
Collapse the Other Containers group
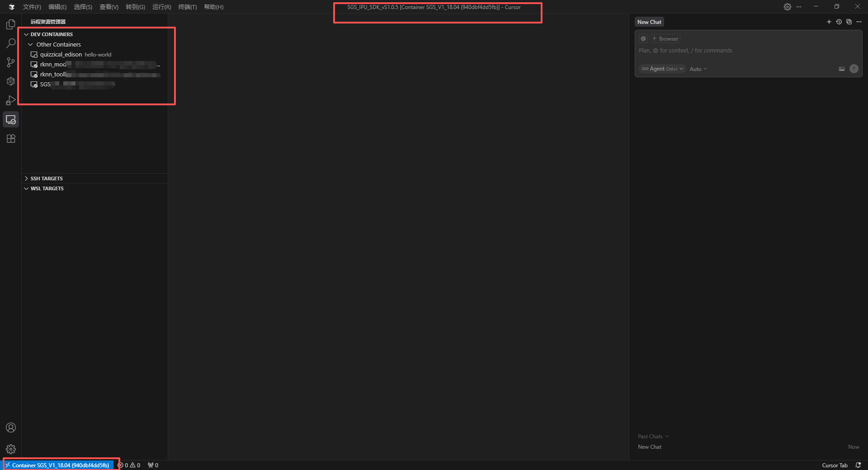point(30,44)
